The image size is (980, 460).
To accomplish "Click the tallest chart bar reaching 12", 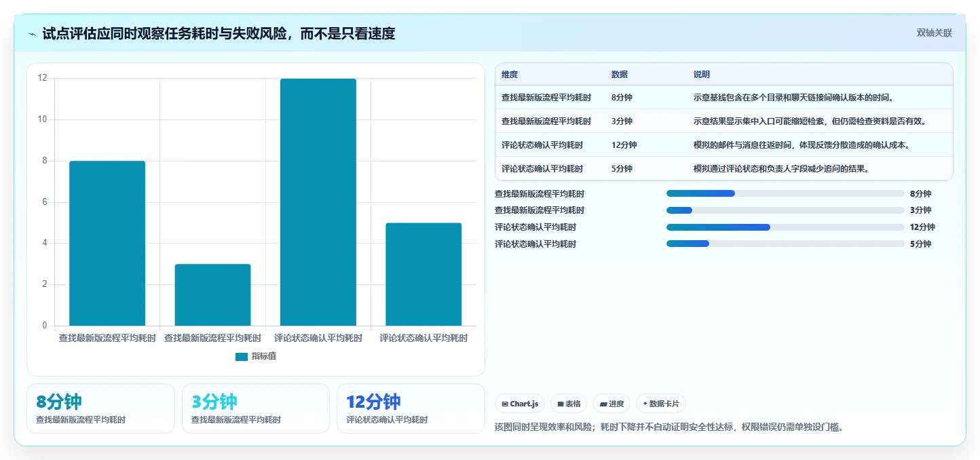I will (318, 202).
